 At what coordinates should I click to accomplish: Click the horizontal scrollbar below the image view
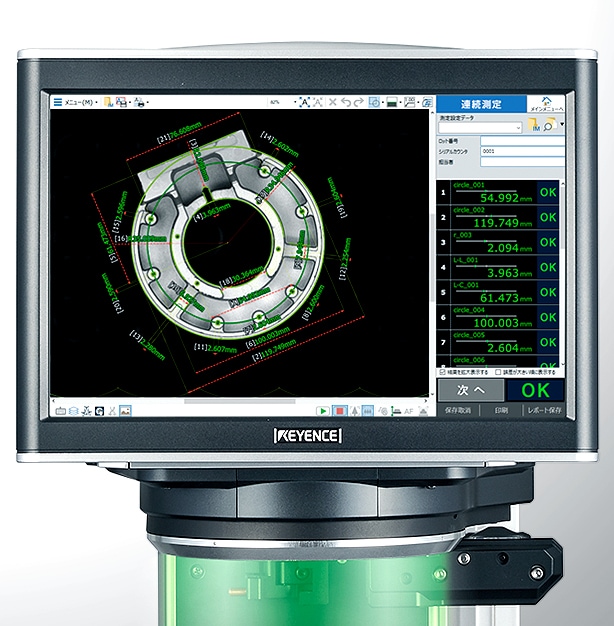tap(240, 401)
